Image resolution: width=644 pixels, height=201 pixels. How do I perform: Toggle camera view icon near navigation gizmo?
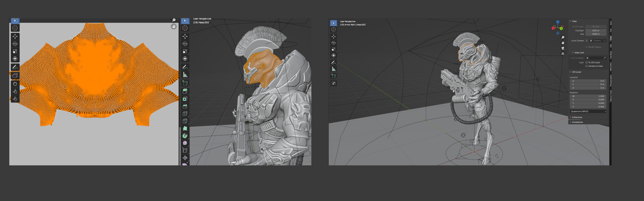point(563,48)
